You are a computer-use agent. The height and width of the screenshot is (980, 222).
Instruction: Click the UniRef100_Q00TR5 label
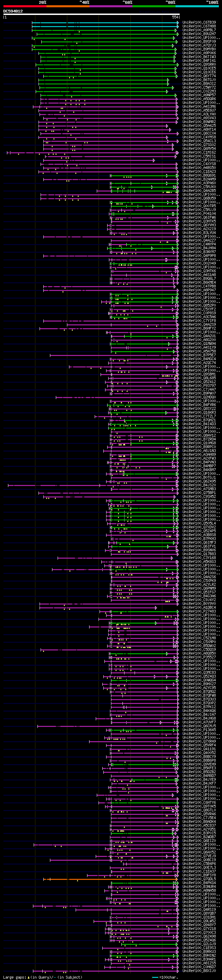click(199, 206)
